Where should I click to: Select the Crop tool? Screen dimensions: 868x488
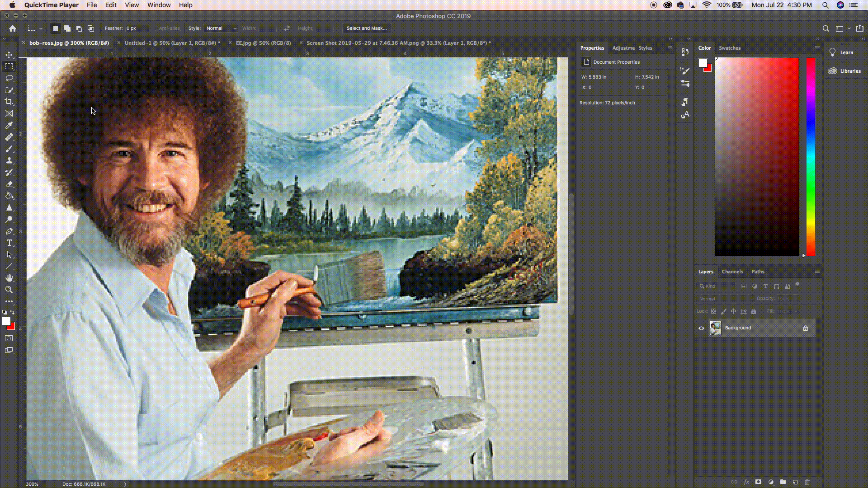[x=9, y=101]
